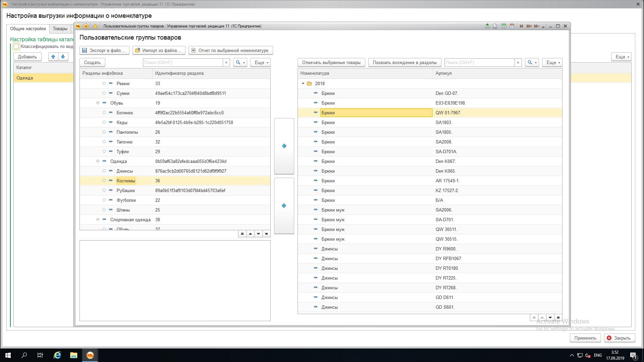Image resolution: width=644 pixels, height=362 pixels.
Task: Click the calculator icon in title toolbar
Action: (x=504, y=26)
